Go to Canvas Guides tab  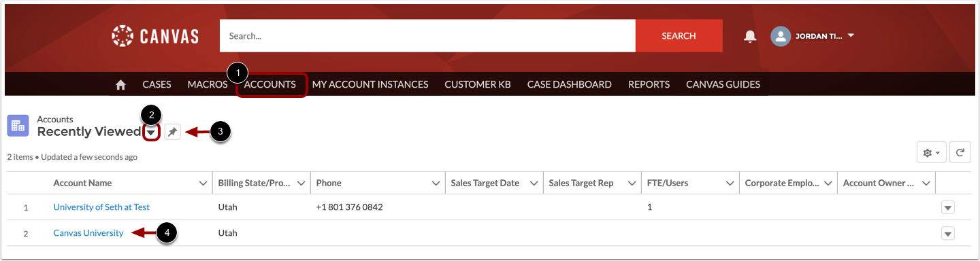(723, 85)
